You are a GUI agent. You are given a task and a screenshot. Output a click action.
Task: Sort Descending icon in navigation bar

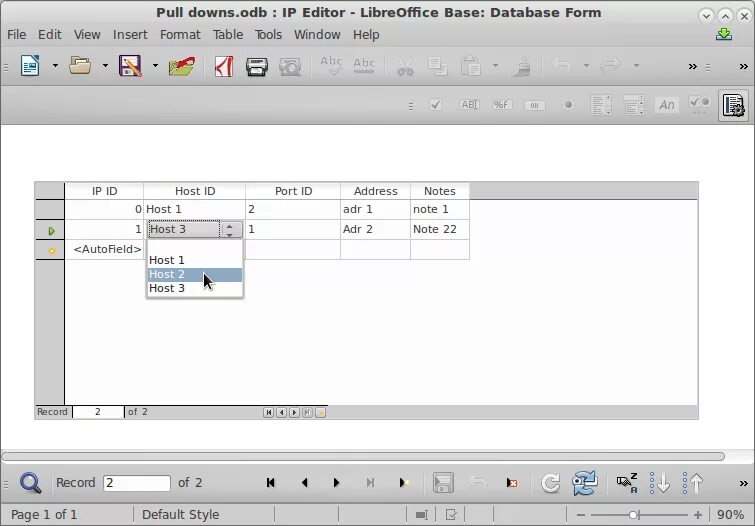[693, 483]
